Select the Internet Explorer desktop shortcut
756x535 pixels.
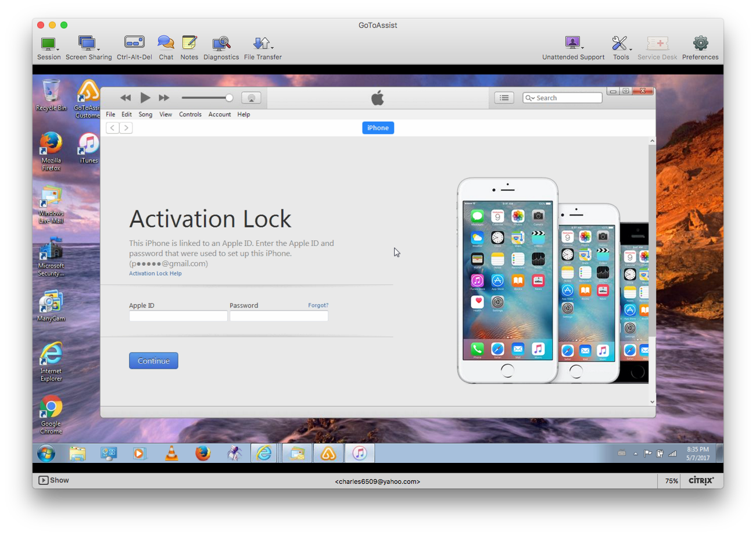tap(51, 362)
